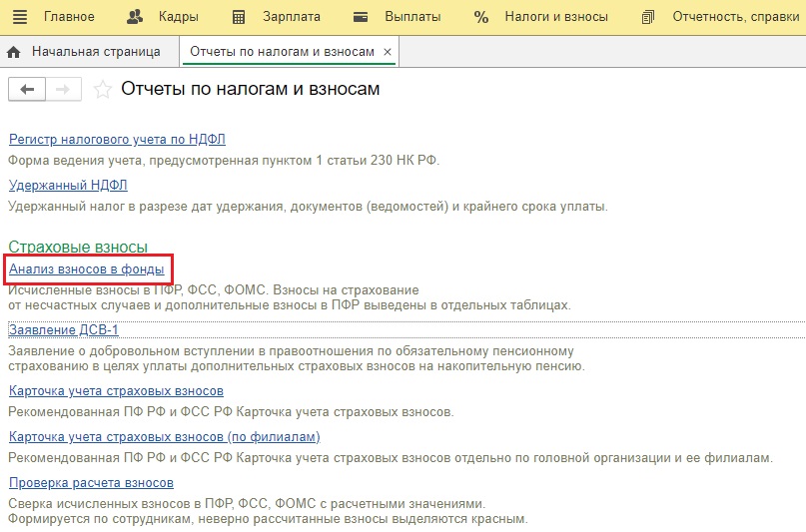Open the hamburger main menu icon
The height and width of the screenshot is (532, 806).
(x=20, y=17)
